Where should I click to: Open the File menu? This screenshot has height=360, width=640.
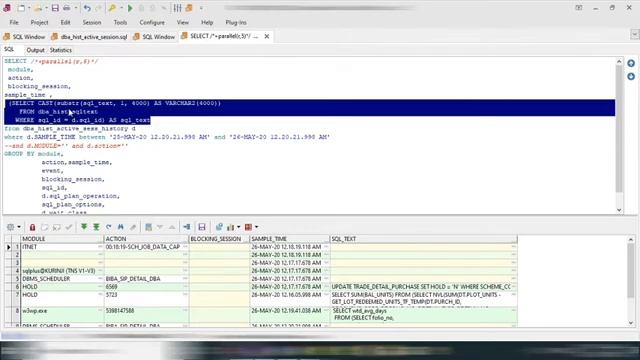[14, 22]
